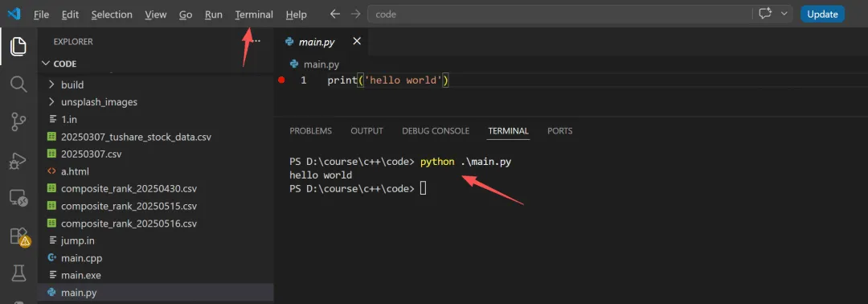Switch to the PORTS panel tab
This screenshot has width=868, height=304.
[x=559, y=131]
